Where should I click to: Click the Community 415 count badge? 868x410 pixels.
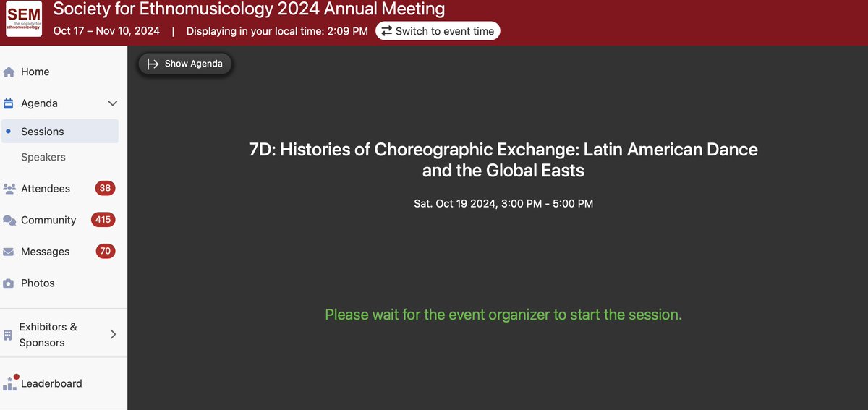click(x=103, y=220)
